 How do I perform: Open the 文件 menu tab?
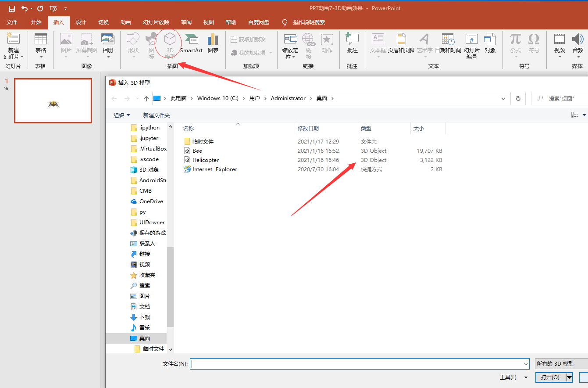[x=12, y=22]
